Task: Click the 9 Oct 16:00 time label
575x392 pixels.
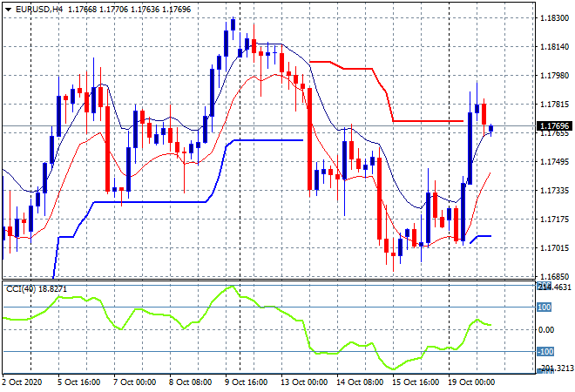Action: 246,382
